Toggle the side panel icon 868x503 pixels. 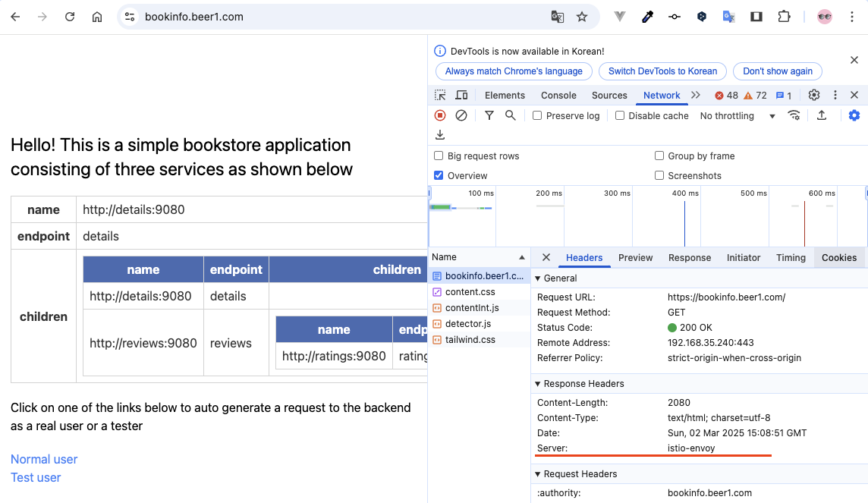[x=756, y=17]
